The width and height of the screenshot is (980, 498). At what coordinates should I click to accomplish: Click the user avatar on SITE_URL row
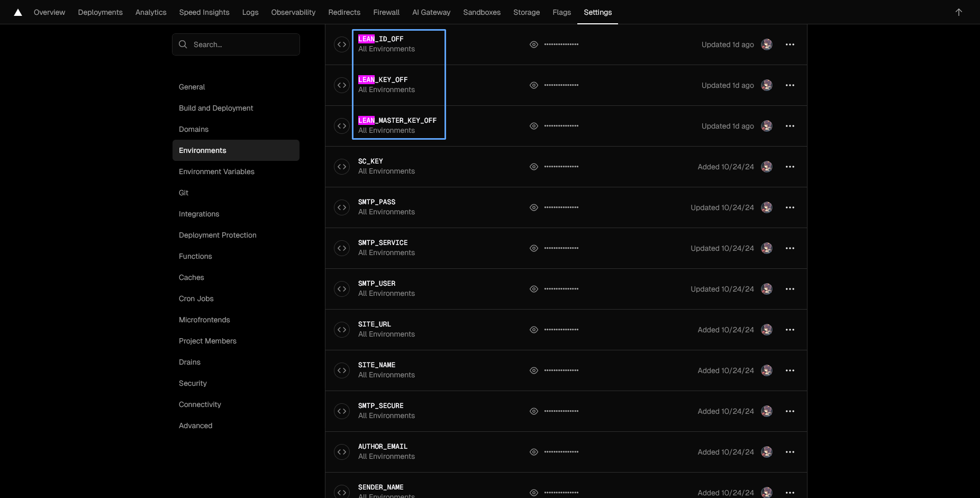coord(766,330)
